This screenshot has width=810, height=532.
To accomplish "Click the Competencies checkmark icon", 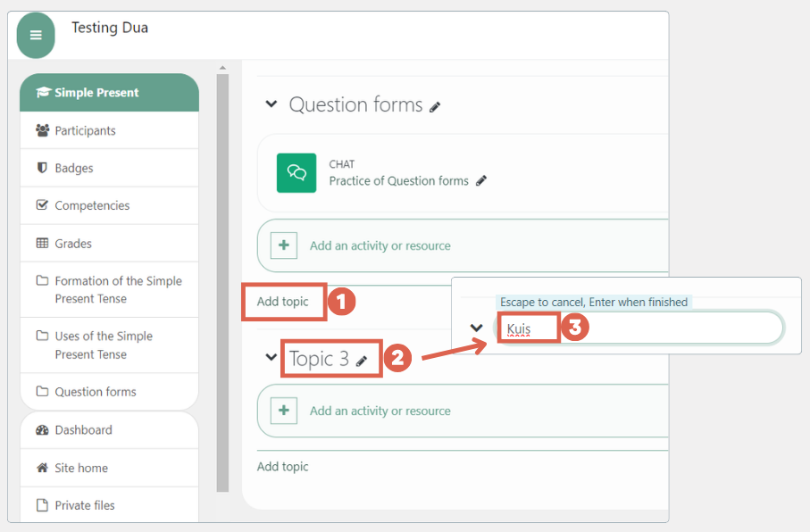I will pyautogui.click(x=42, y=205).
